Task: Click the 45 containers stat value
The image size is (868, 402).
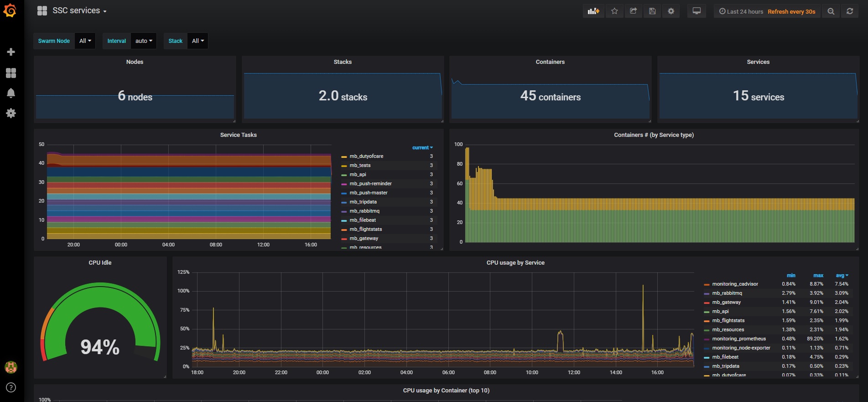Action: tap(550, 96)
